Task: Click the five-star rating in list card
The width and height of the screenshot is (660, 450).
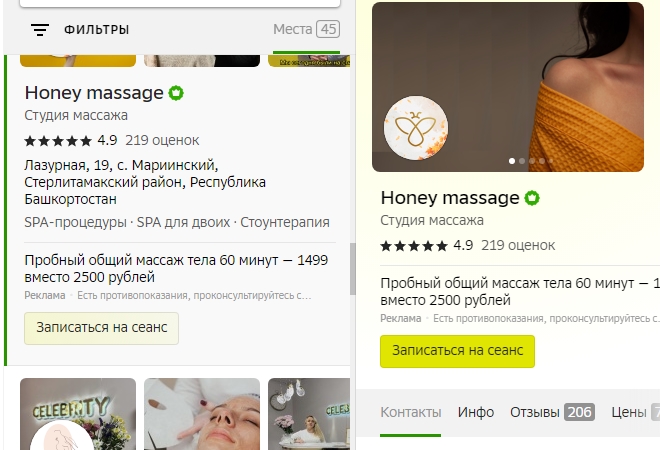Action: click(x=58, y=141)
